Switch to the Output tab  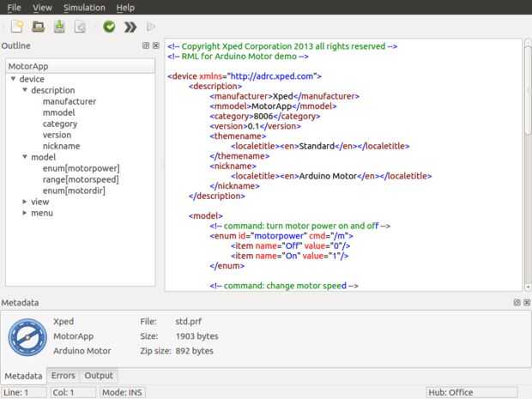(99, 375)
